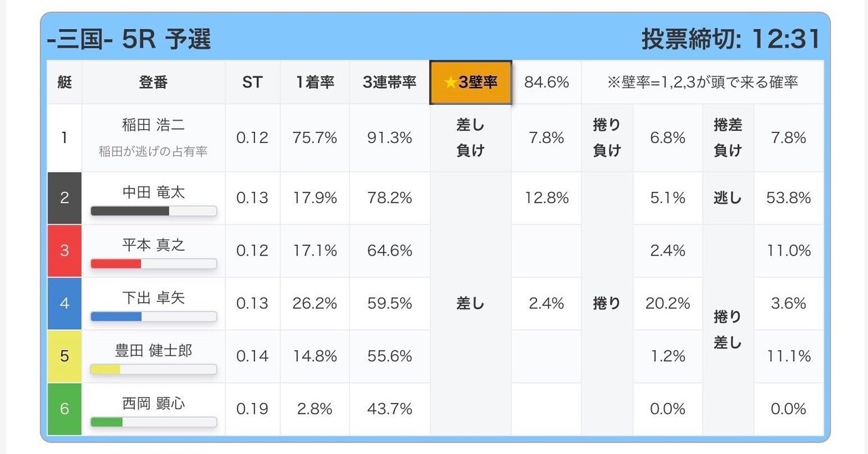Screen dimensions: 868x454
Task: Click the 3連帯率 column header
Action: (x=389, y=82)
